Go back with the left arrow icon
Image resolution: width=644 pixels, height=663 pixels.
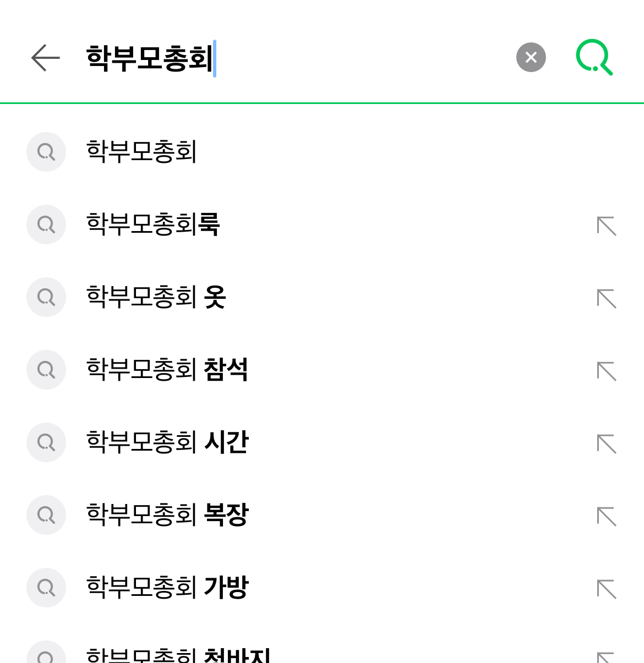[45, 58]
